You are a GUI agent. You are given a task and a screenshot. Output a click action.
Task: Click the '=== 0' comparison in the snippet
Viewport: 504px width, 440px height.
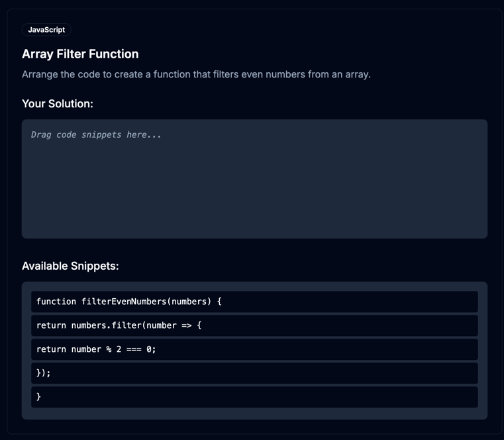(x=140, y=349)
